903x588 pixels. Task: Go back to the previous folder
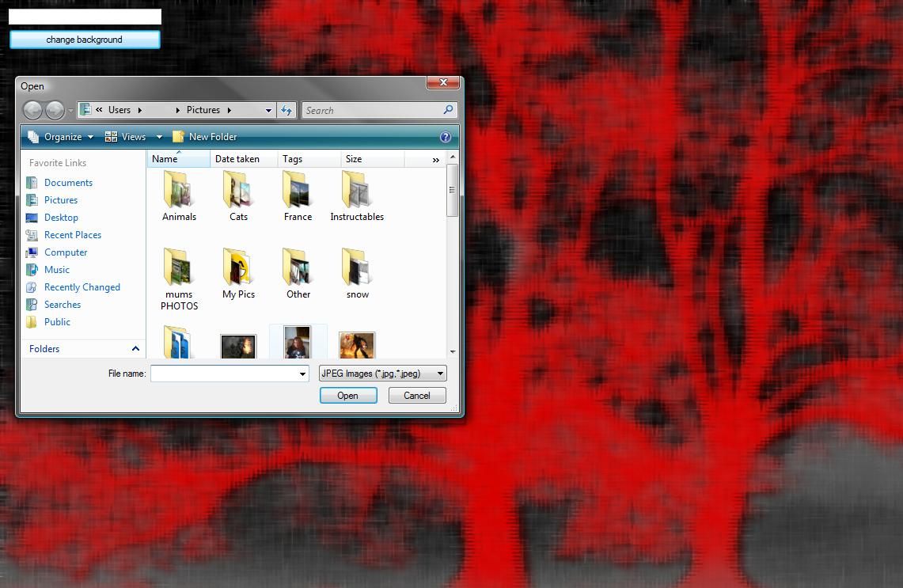[33, 110]
